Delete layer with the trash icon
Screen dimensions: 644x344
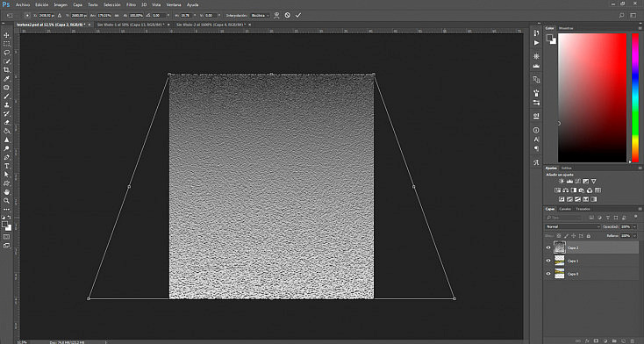pyautogui.click(x=632, y=340)
